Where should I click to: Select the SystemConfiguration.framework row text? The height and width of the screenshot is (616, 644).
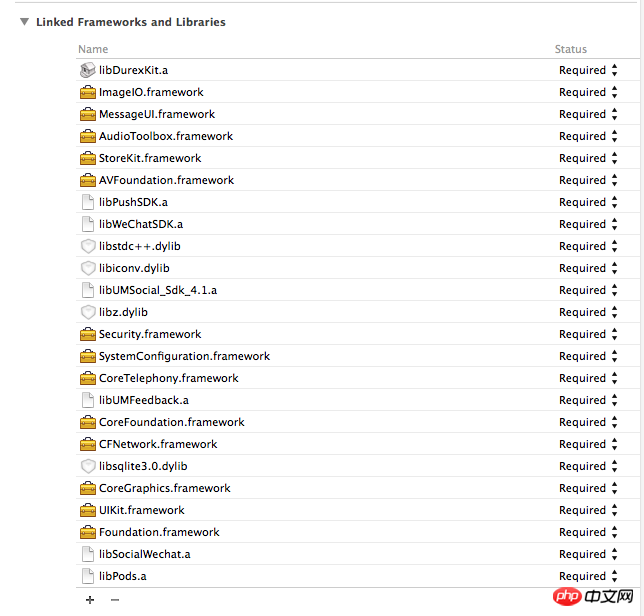(184, 356)
